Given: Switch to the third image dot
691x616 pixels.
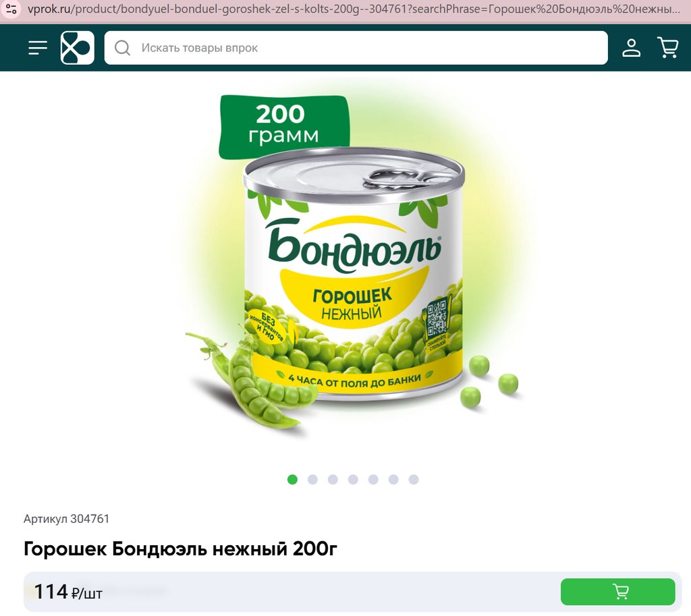Looking at the screenshot, I should tap(333, 480).
